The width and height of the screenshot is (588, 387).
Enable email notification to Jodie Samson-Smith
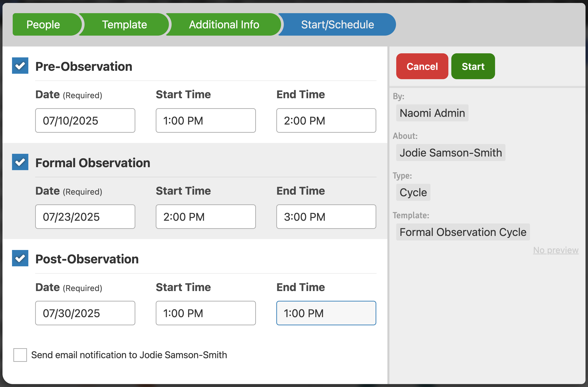pyautogui.click(x=20, y=355)
